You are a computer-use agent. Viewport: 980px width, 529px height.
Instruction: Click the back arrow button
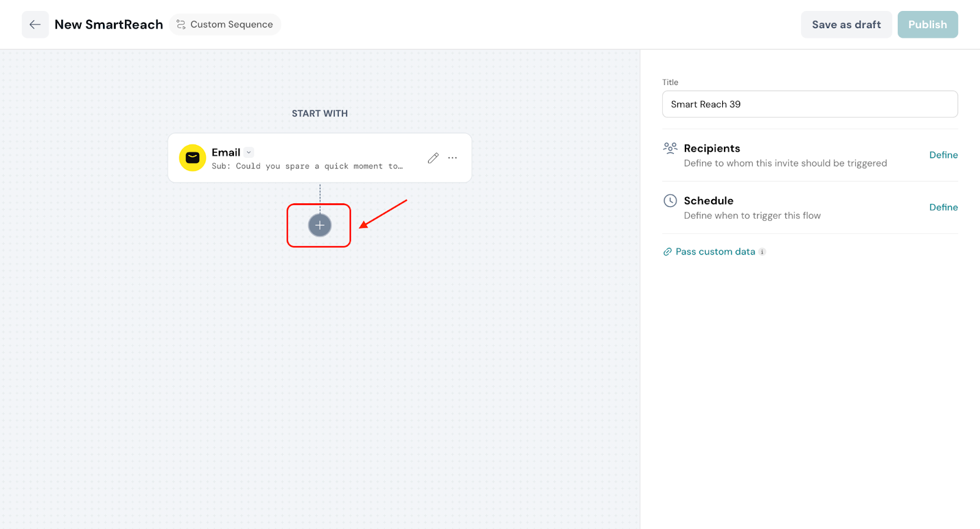(35, 24)
